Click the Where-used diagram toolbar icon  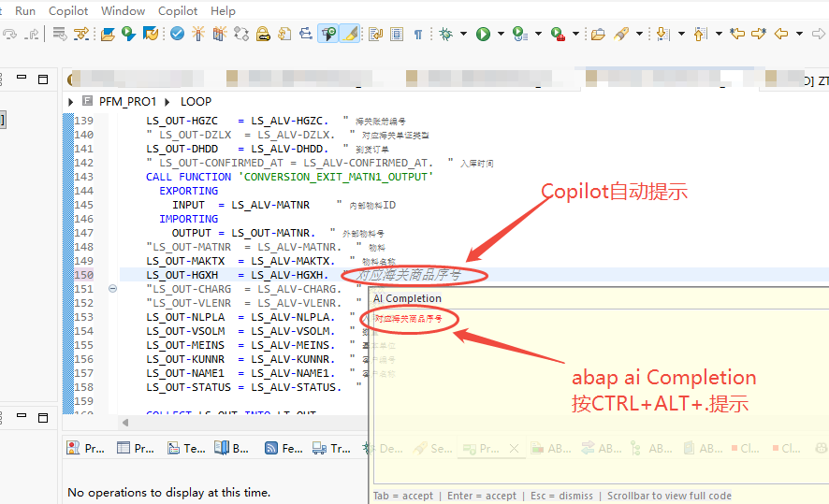(x=241, y=35)
